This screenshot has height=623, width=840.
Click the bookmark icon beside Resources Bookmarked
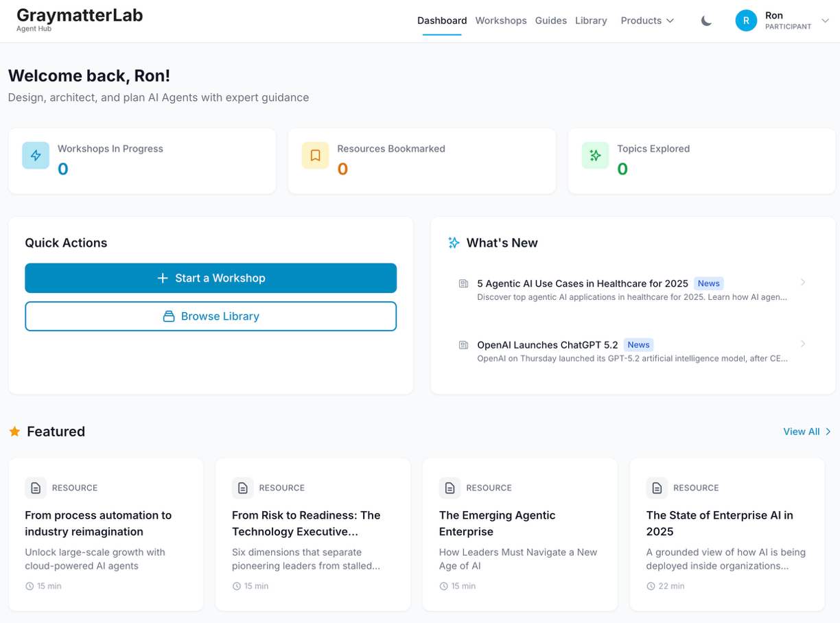click(x=315, y=156)
